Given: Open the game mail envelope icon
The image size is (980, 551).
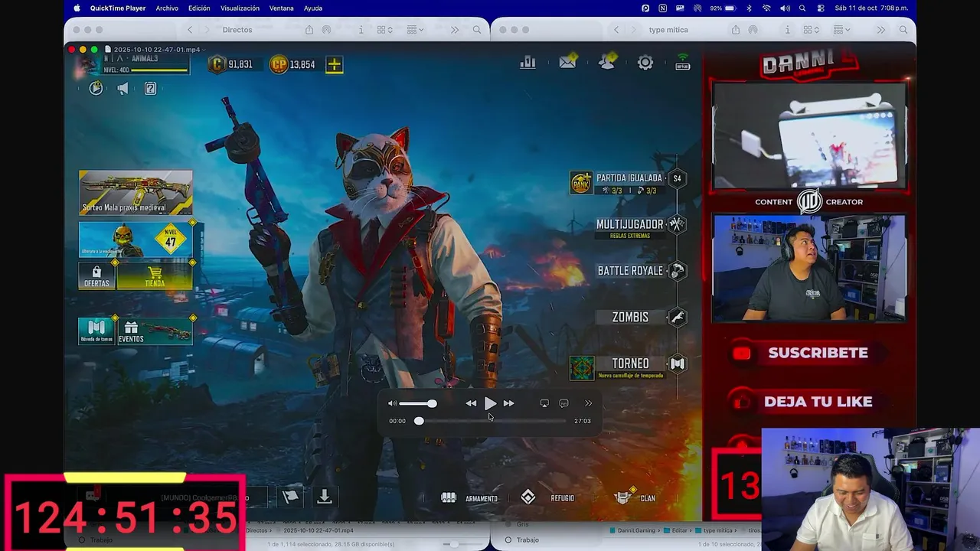Looking at the screenshot, I should pyautogui.click(x=567, y=63).
